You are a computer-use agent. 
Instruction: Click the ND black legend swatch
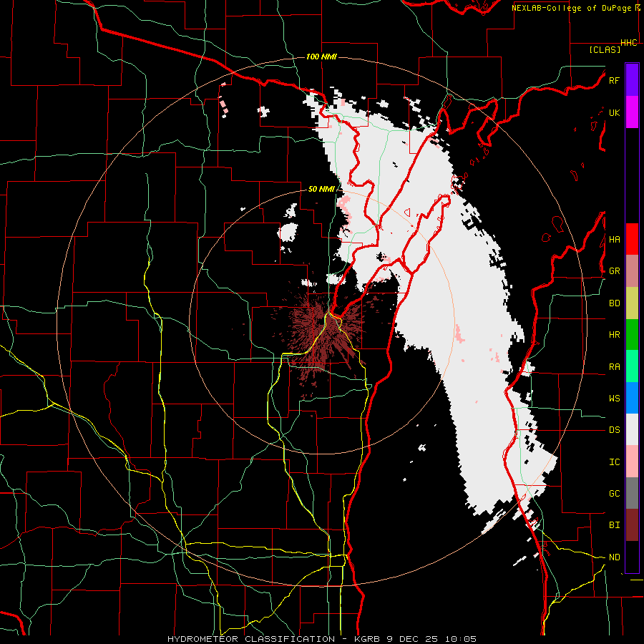click(x=632, y=557)
